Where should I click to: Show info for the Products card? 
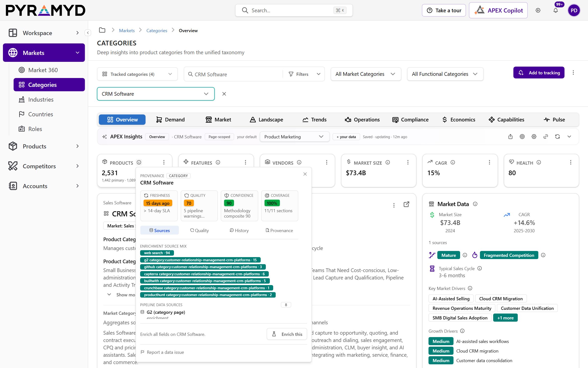(139, 162)
